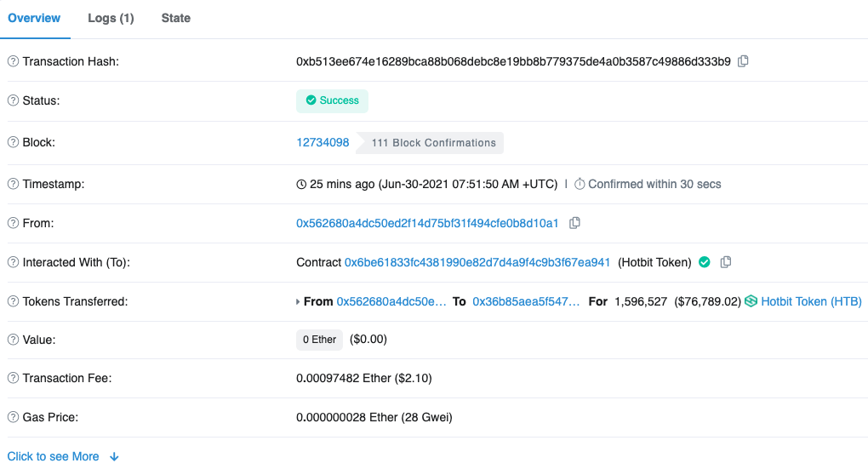This screenshot has width=868, height=469.
Task: Open the Hotbit Token contract address link
Action: 477,262
